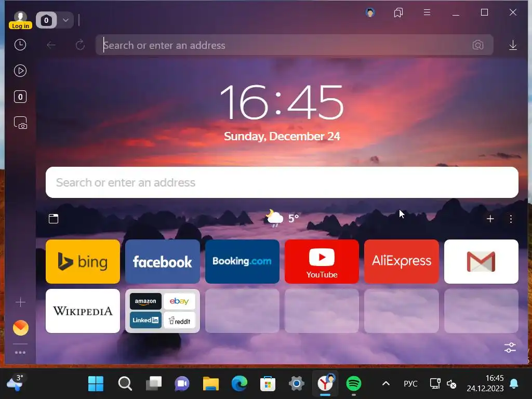Click the Log in profile avatar

(20, 20)
